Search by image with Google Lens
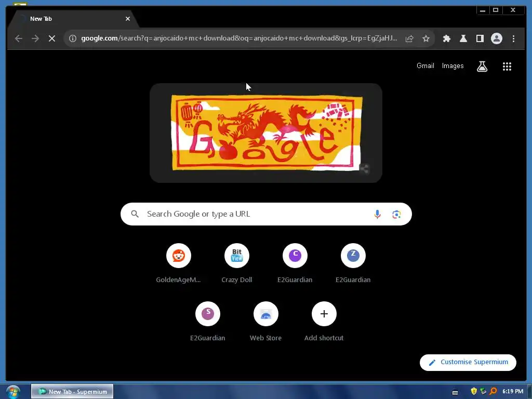The image size is (532, 399). point(396,214)
